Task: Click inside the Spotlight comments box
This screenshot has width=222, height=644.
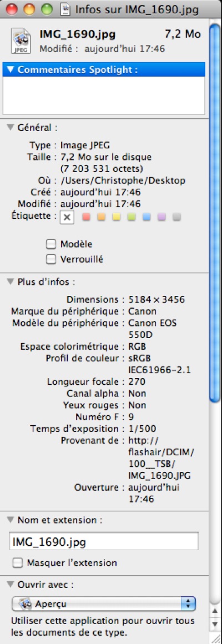Action: click(x=104, y=95)
